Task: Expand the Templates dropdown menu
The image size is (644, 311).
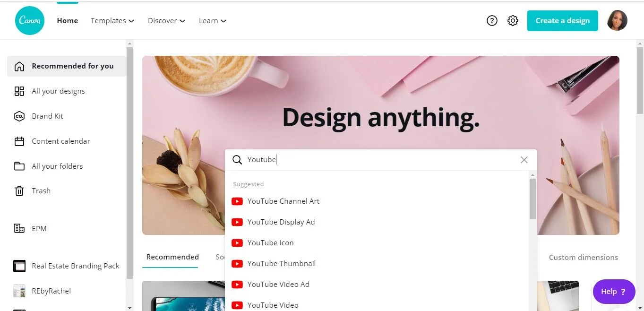Action: click(x=112, y=21)
